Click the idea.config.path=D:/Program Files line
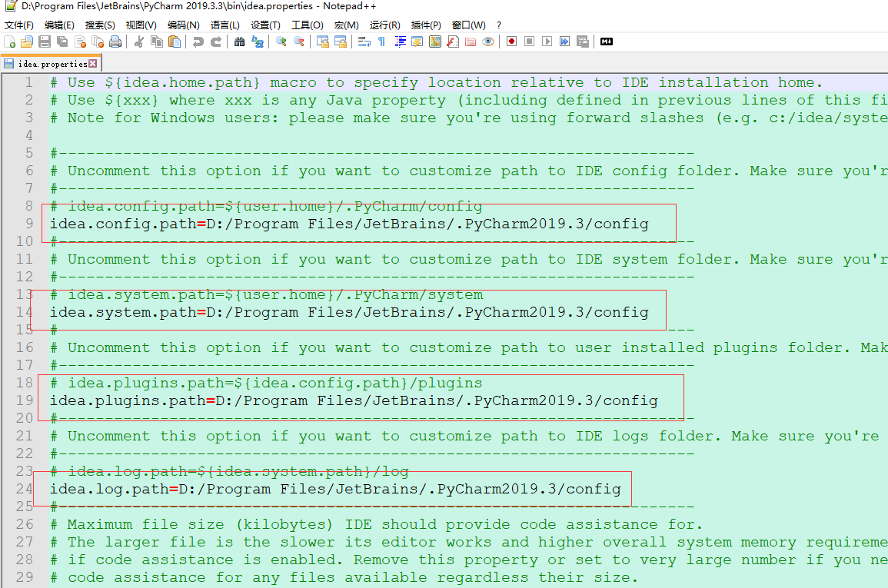 coord(349,224)
